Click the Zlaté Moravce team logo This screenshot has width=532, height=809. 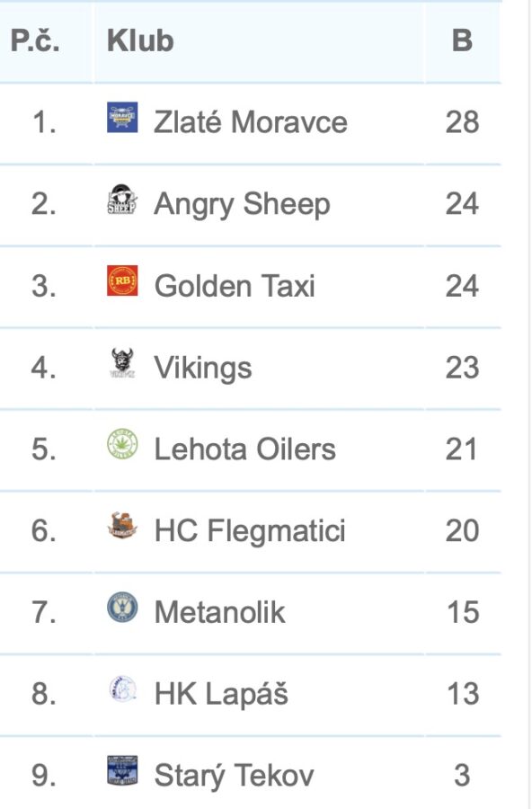point(122,118)
